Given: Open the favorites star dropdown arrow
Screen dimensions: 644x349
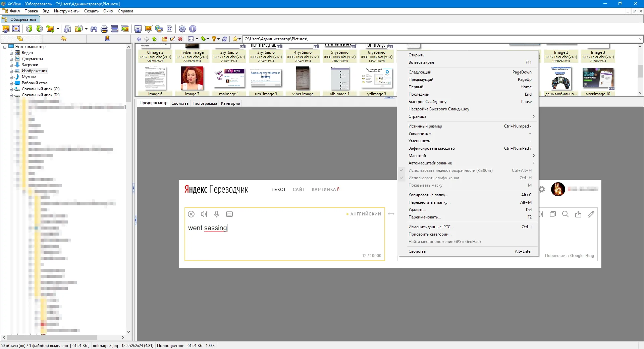Looking at the screenshot, I should [239, 39].
